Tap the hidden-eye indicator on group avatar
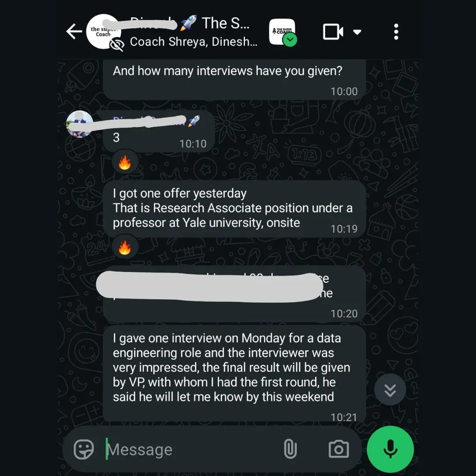Screen dimensions: 476x476 pos(117,45)
